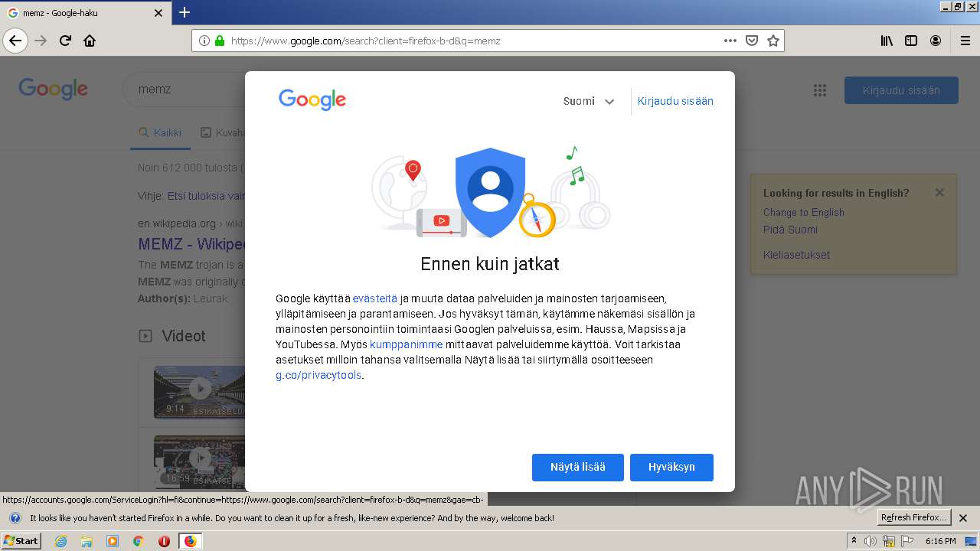Click the forward navigation arrow
The width and height of the screenshot is (980, 551).
[41, 41]
